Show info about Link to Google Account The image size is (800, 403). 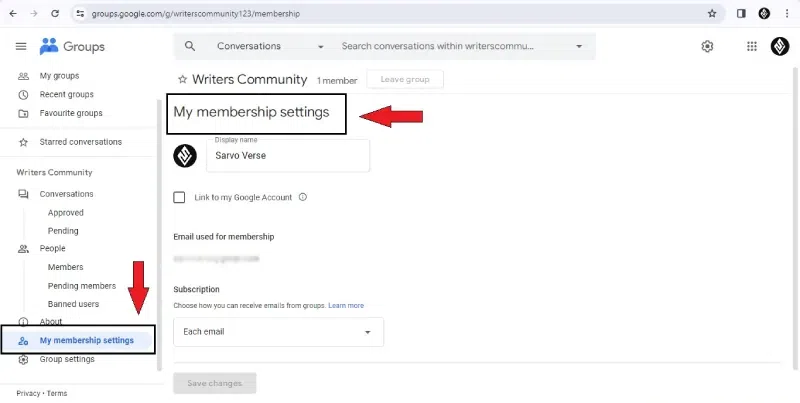point(303,197)
